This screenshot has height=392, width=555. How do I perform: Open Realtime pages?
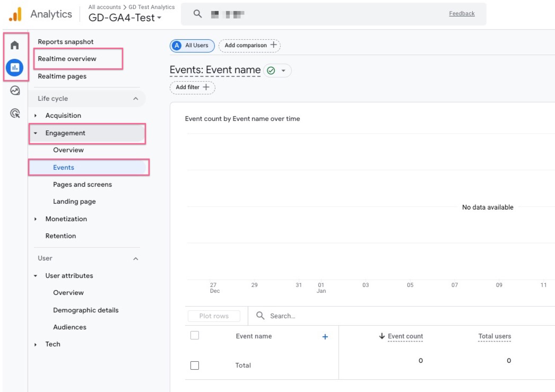(x=62, y=76)
